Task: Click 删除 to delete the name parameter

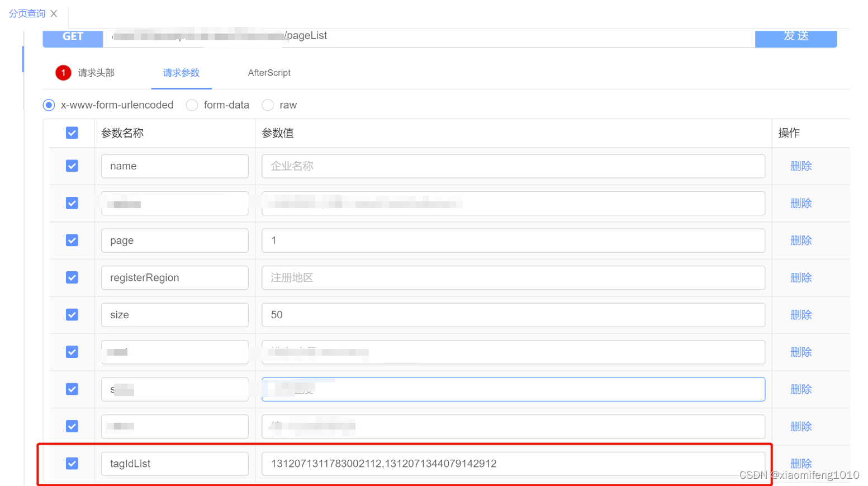Action: (801, 166)
